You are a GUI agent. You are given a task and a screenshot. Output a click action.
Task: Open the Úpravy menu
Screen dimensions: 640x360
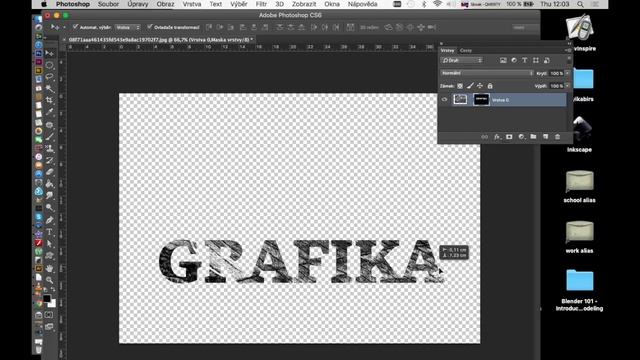pyautogui.click(x=138, y=4)
